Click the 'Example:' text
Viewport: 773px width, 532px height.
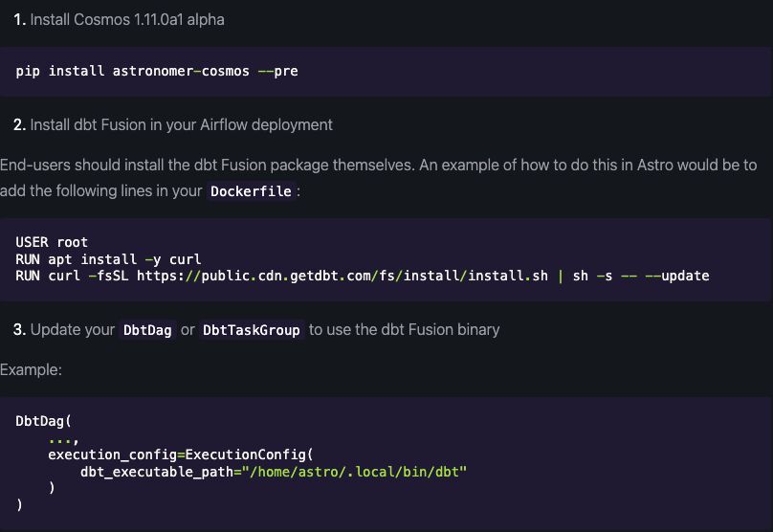pyautogui.click(x=31, y=369)
